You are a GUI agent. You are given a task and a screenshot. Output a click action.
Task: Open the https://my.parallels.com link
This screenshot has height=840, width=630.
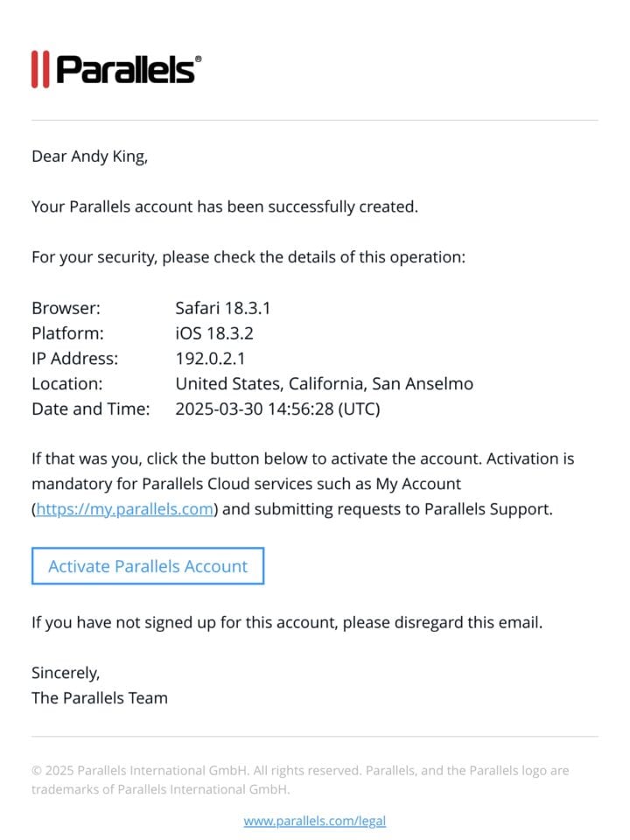tap(124, 509)
